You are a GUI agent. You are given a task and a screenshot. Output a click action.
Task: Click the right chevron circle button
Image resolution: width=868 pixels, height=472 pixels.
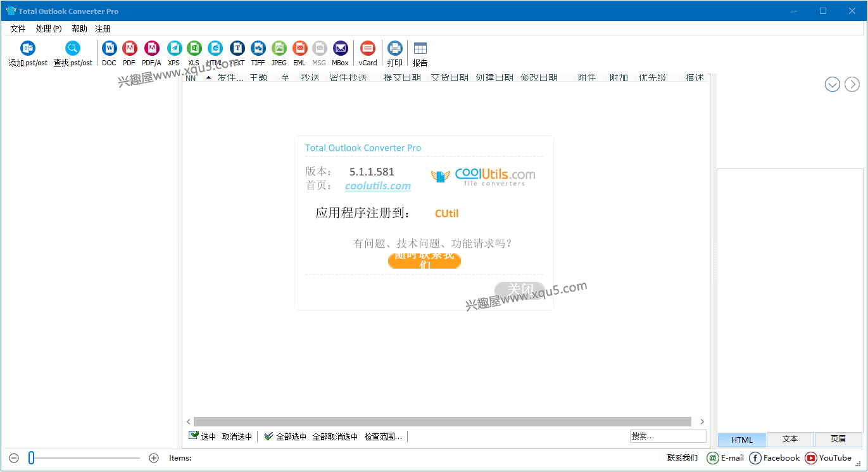[852, 84]
